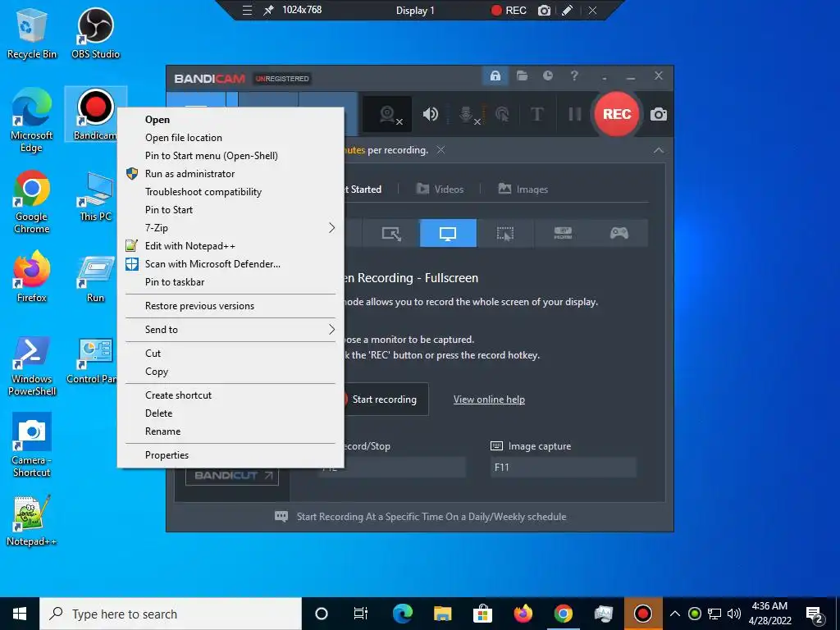Select the rectangle area recording mode icon
This screenshot has height=630, width=840.
pos(391,234)
